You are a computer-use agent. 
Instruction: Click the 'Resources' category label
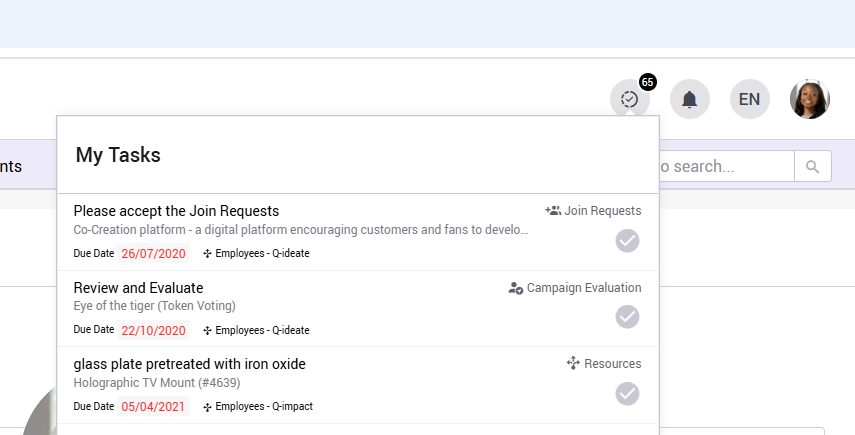click(x=612, y=364)
